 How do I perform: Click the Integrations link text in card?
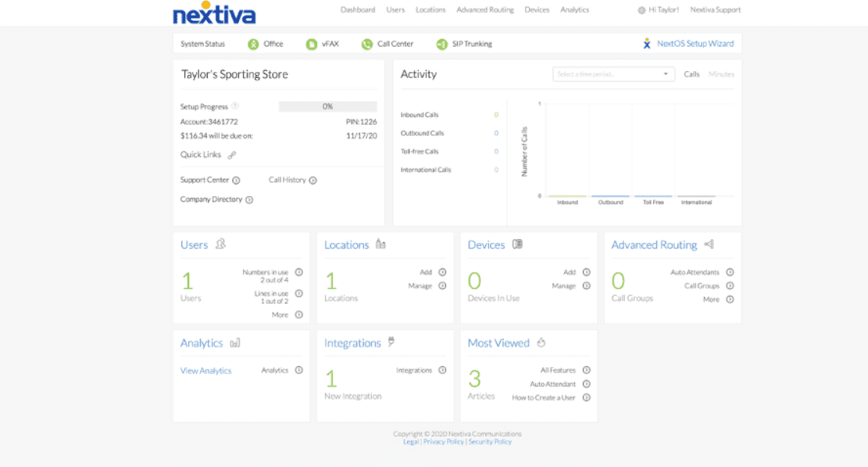(414, 370)
